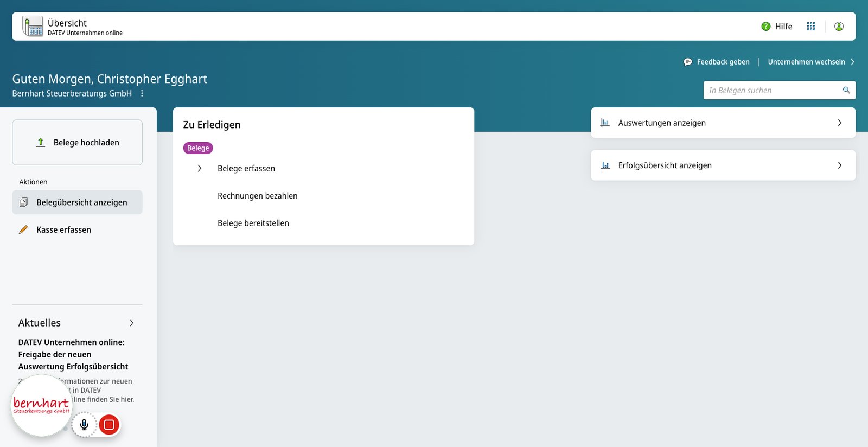Open the Rechnungen bezahlen task

pyautogui.click(x=258, y=196)
